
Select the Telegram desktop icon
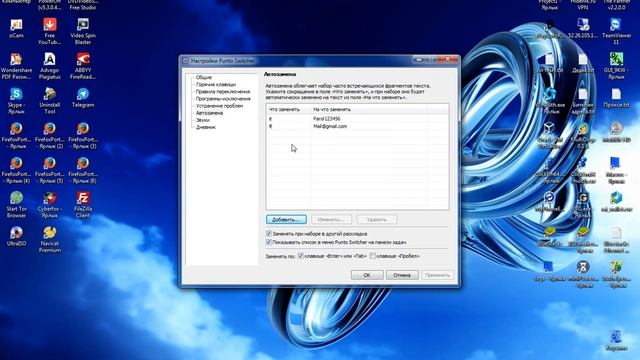(83, 98)
